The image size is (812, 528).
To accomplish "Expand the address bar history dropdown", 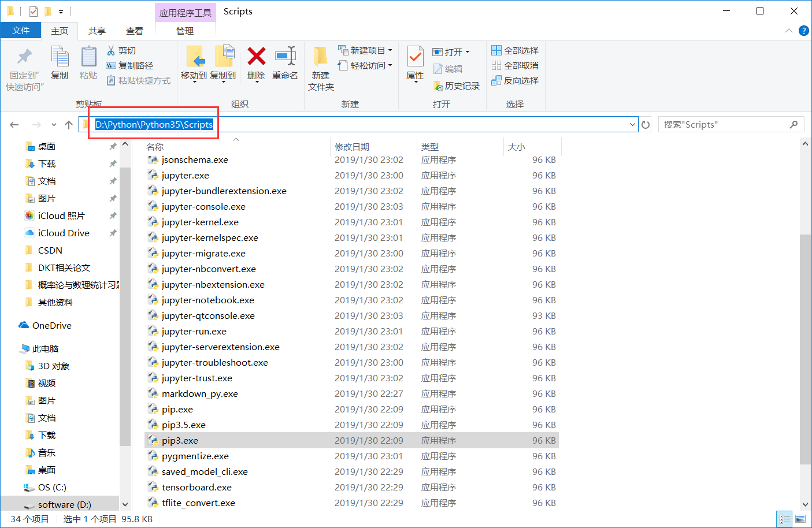I will [632, 125].
